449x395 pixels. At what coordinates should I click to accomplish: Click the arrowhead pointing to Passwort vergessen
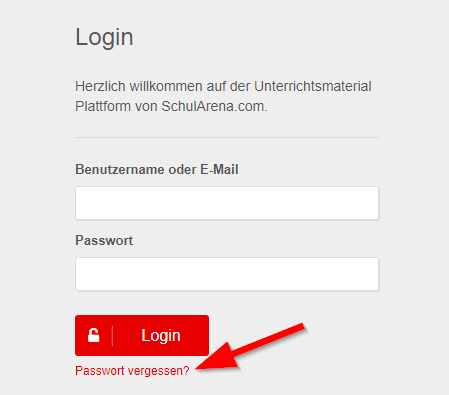[217, 357]
